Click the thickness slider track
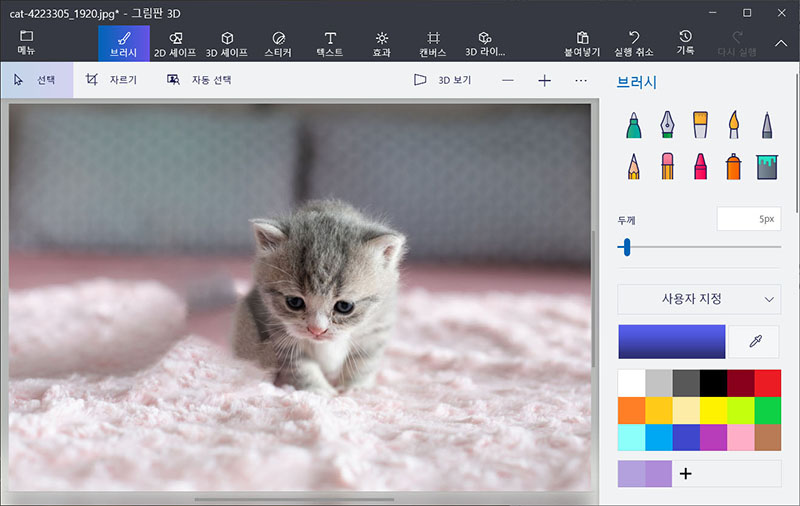Screen dimensions: 800x506 [699, 247]
